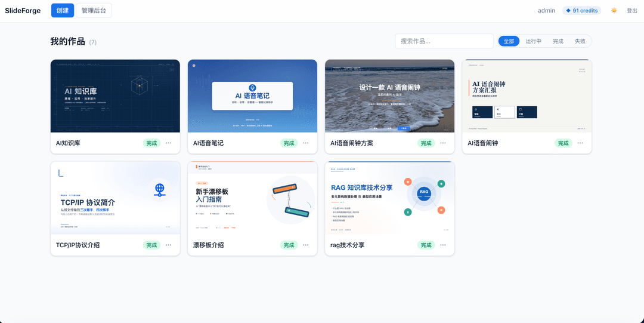
Task: Filter works by 运行中
Action: pos(534,41)
